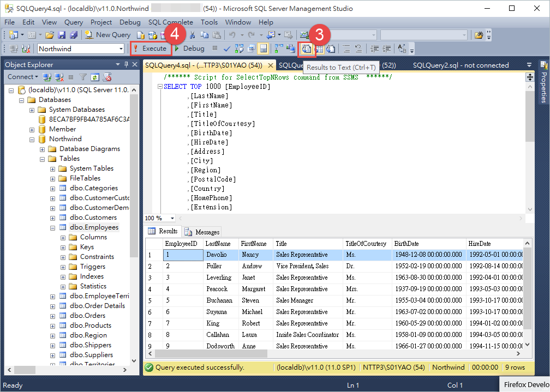Click the Parse query checkmark icon
Screen dimensions: 550x392
pyautogui.click(x=227, y=49)
